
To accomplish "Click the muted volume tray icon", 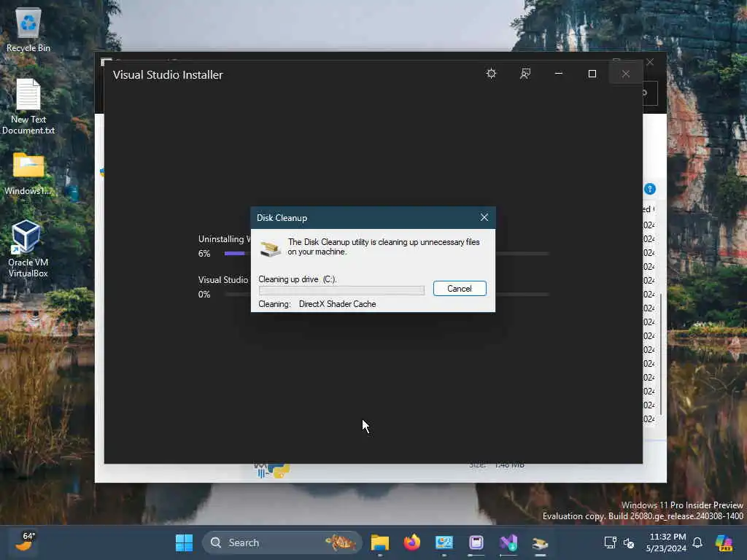I will point(629,542).
